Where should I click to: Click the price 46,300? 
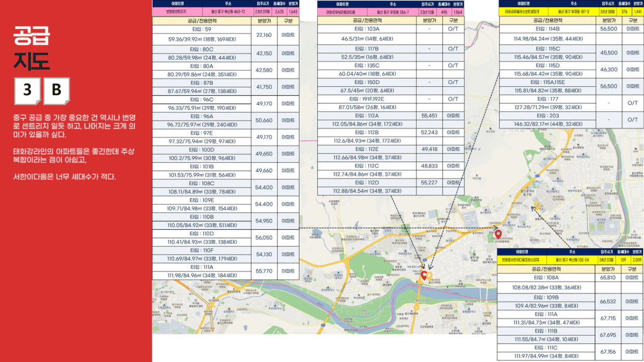pos(609,70)
